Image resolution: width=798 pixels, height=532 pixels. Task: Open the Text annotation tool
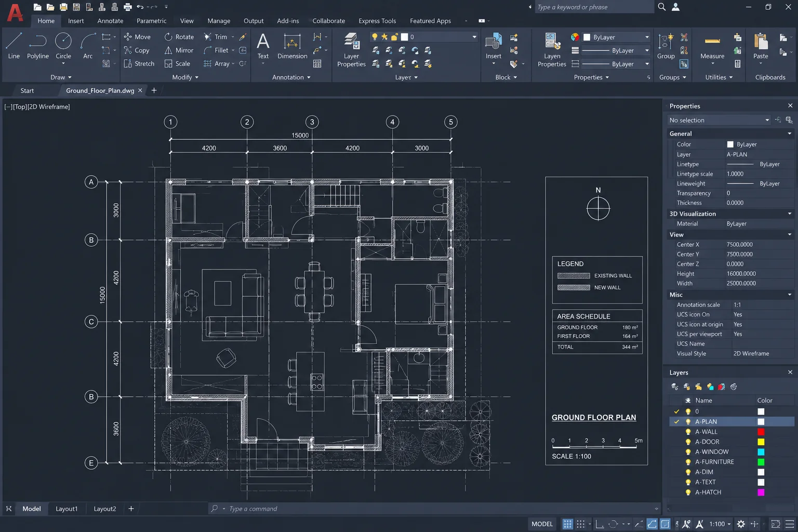[x=263, y=47]
